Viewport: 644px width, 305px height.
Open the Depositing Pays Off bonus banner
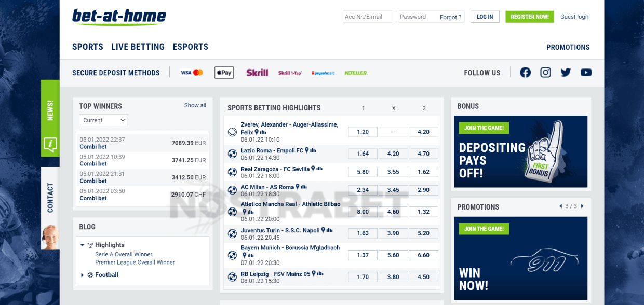(x=521, y=151)
